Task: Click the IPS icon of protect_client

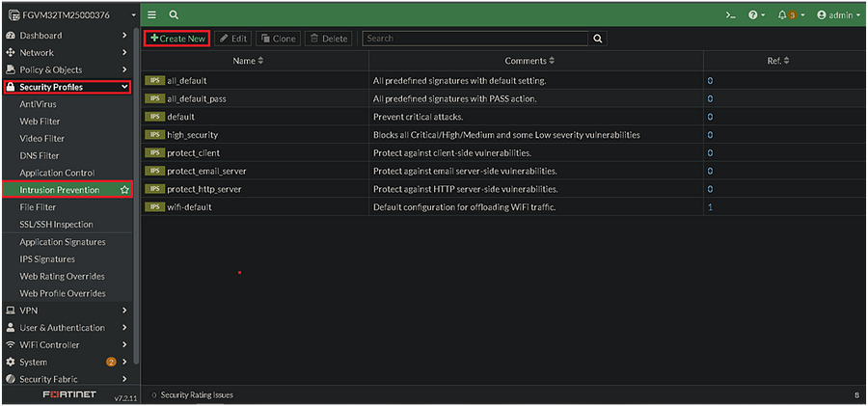Action: (154, 153)
